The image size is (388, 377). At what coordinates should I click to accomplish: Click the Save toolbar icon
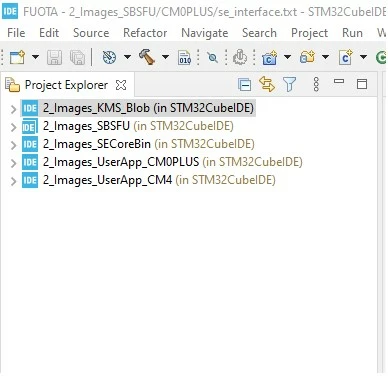click(x=54, y=57)
